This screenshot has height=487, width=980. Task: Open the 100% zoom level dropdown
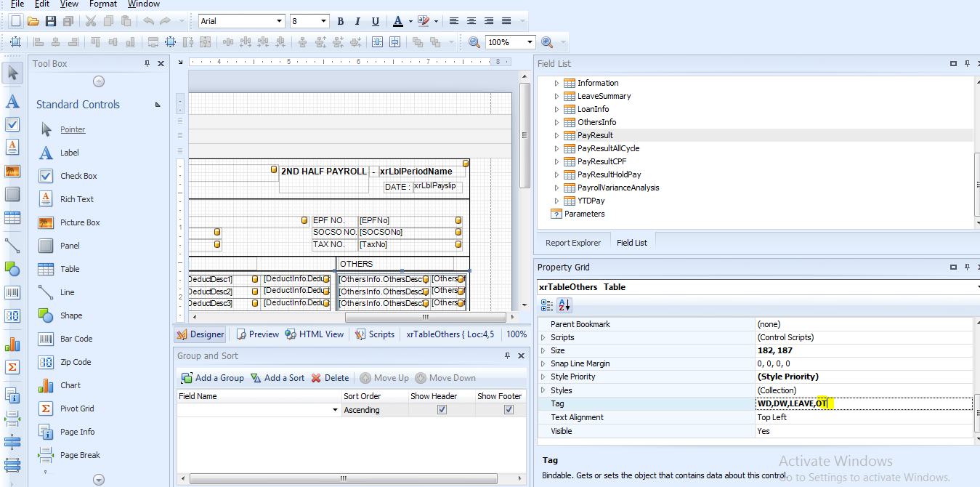pyautogui.click(x=528, y=42)
